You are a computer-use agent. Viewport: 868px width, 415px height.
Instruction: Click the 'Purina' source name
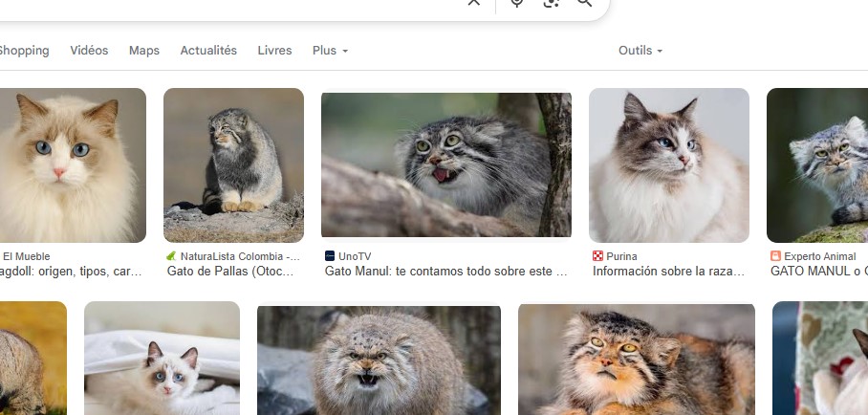pyautogui.click(x=621, y=256)
